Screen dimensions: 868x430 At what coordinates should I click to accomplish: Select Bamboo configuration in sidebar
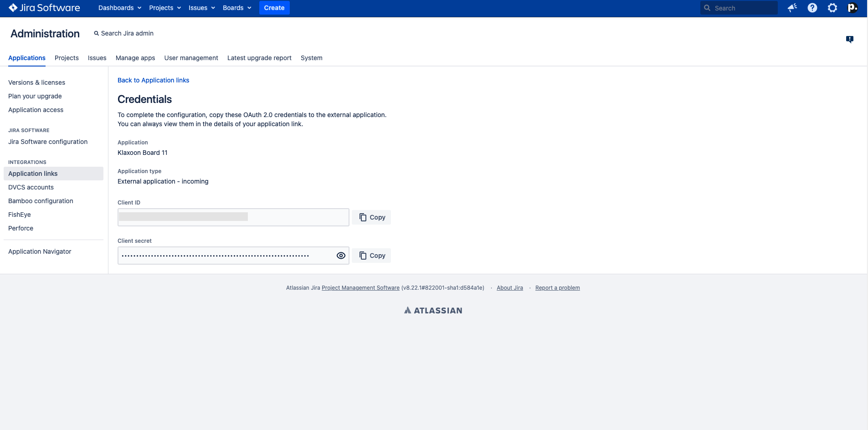(41, 201)
